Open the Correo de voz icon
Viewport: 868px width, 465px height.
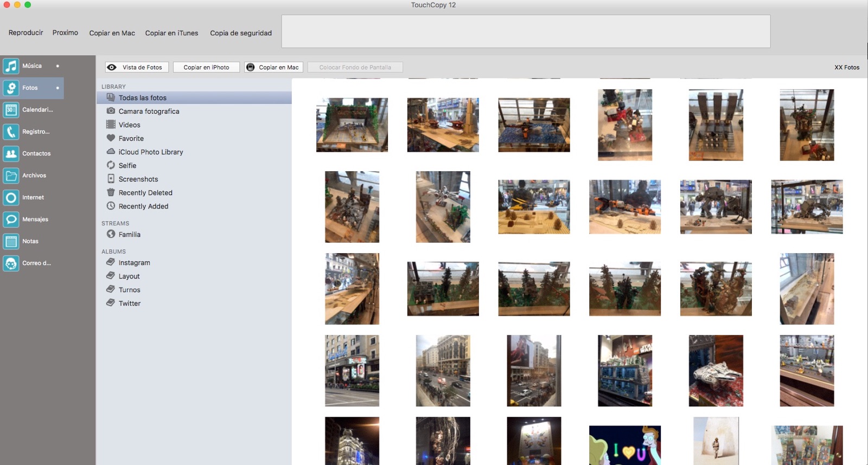pos(11,263)
